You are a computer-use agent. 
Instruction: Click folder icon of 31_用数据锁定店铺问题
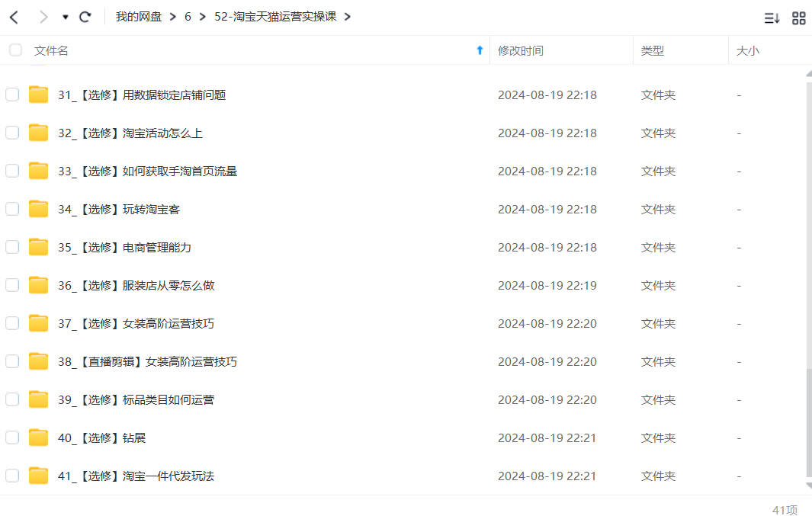(38, 95)
